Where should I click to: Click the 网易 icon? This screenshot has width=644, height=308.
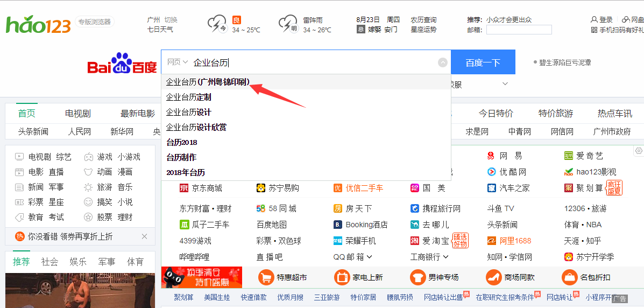491,156
